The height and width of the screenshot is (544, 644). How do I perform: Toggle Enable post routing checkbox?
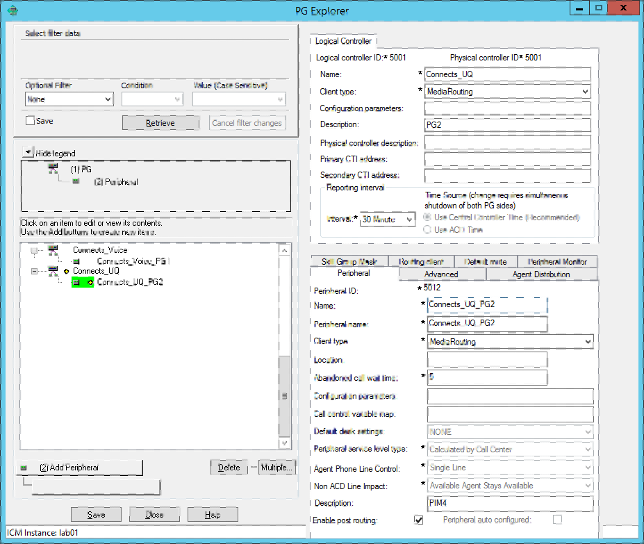coord(419,520)
